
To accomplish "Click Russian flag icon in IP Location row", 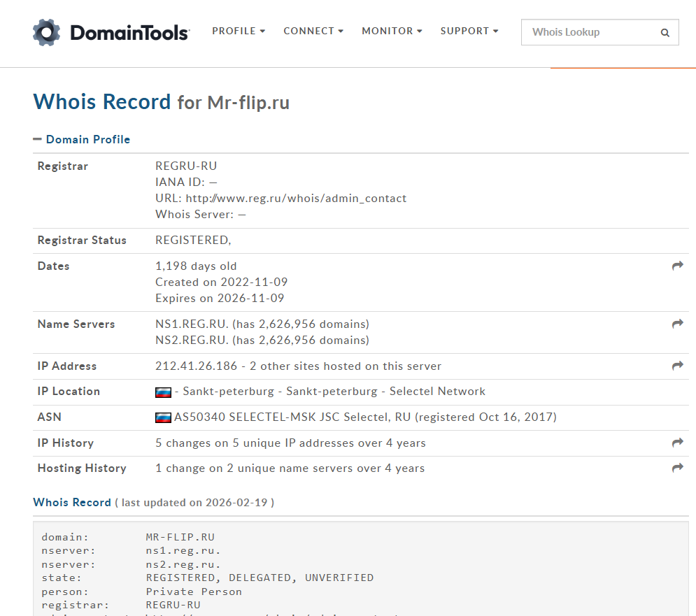I will 163,392.
